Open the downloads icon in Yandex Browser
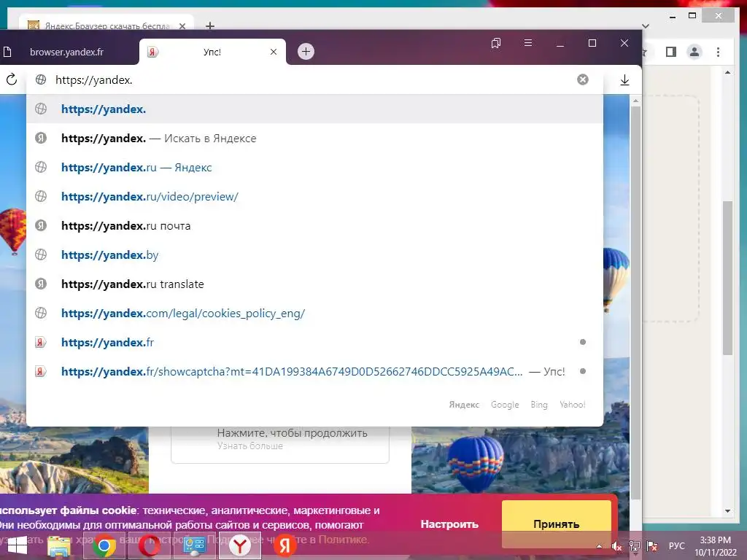This screenshot has height=560, width=747. point(624,80)
